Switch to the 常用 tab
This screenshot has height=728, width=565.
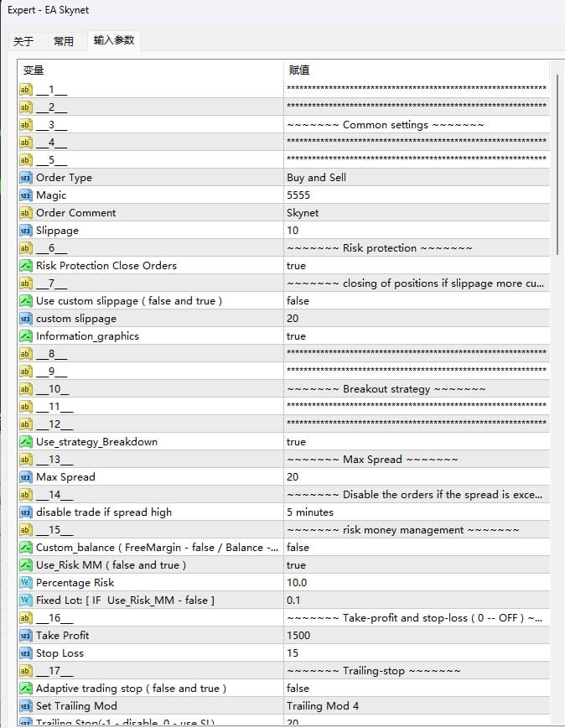pyautogui.click(x=64, y=41)
